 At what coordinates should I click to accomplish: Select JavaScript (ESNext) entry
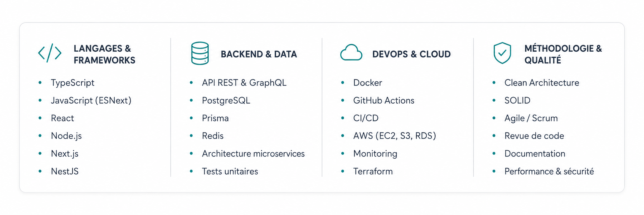pos(91,100)
